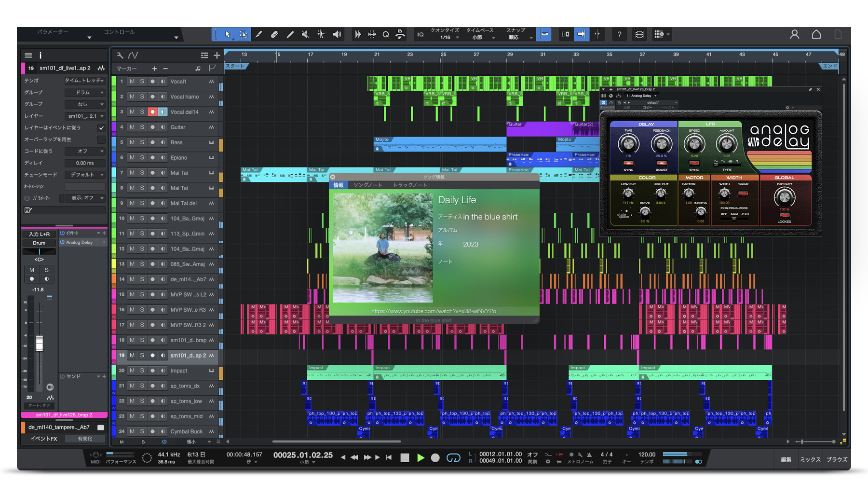Open the video player film icon
This screenshot has height=497, width=868.
pyautogui.click(x=639, y=34)
